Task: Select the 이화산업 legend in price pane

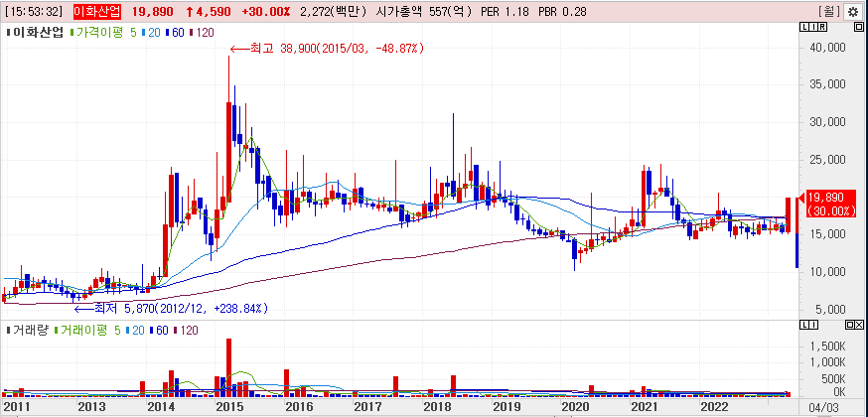Action: click(x=35, y=33)
